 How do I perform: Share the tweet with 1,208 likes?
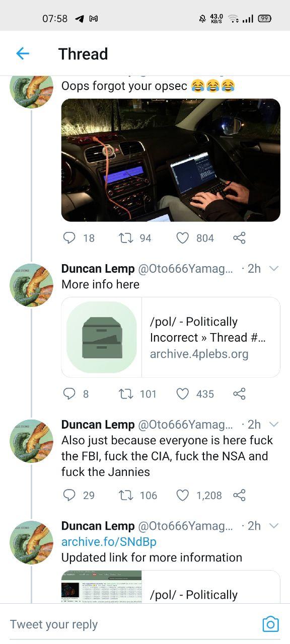(239, 495)
